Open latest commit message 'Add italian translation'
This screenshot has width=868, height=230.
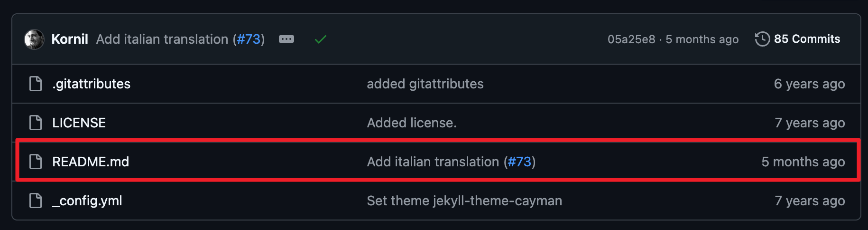tap(162, 39)
